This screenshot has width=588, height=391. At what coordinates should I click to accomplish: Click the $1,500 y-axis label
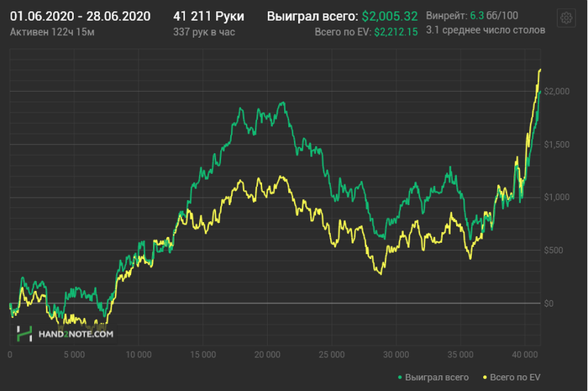556,145
